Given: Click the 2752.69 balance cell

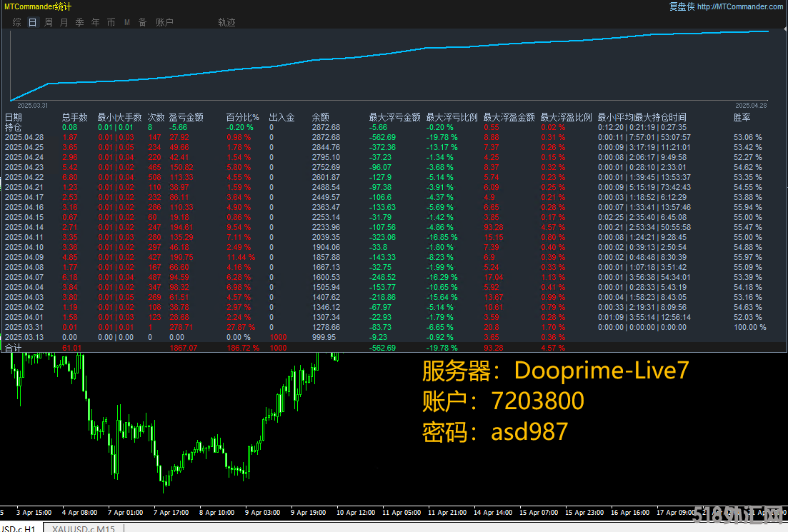Looking at the screenshot, I should tap(326, 167).
